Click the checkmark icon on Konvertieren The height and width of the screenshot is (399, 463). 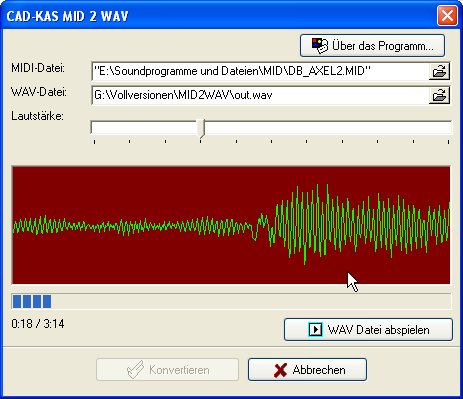tap(135, 370)
